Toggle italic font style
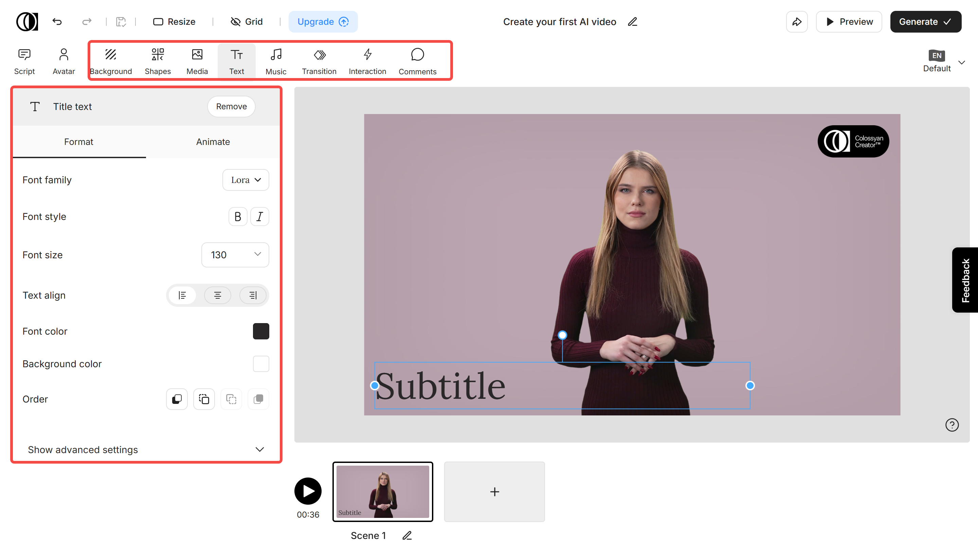Viewport: 978px width, 560px height. (x=260, y=216)
